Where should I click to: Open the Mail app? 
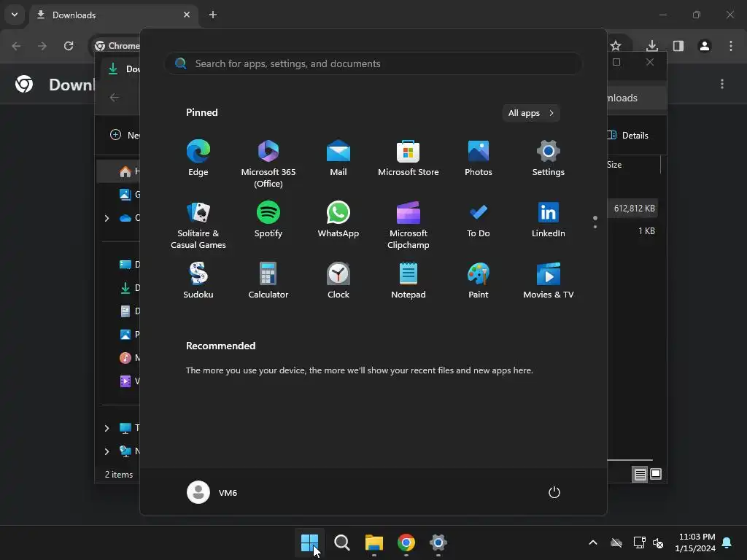coord(338,158)
